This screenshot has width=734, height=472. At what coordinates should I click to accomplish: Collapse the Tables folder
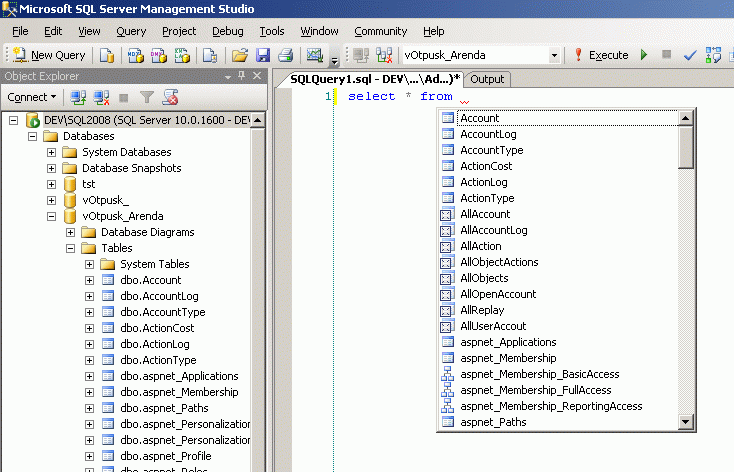(x=70, y=248)
